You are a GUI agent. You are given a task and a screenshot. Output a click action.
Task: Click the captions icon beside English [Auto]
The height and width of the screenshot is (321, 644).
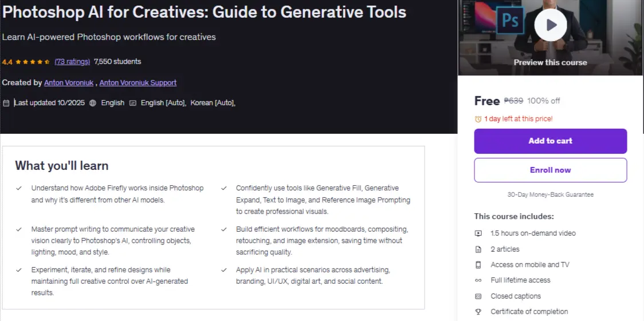[133, 103]
